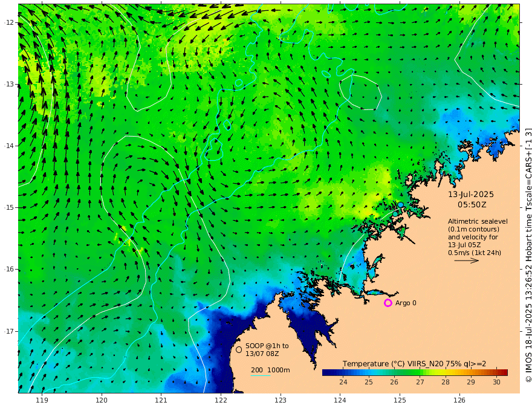Viewport: 532px width, 411px height.
Task: Click the magenta Argo 0 float marker
Action: tap(388, 303)
